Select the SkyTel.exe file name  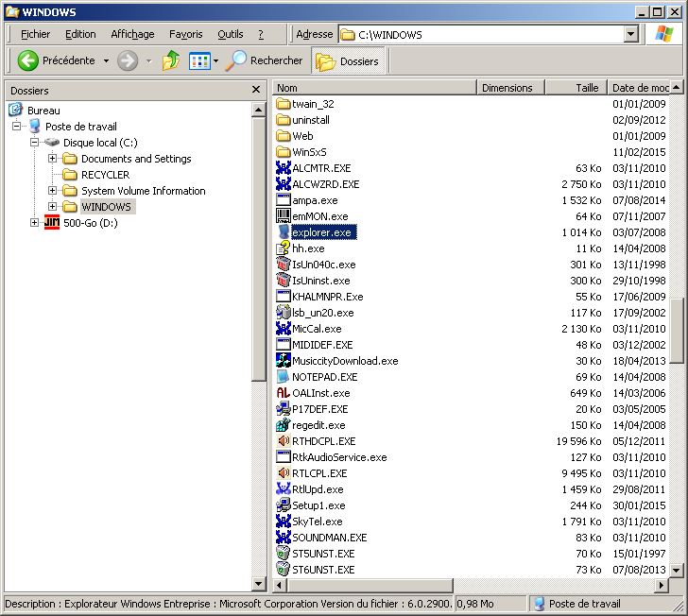(x=318, y=522)
